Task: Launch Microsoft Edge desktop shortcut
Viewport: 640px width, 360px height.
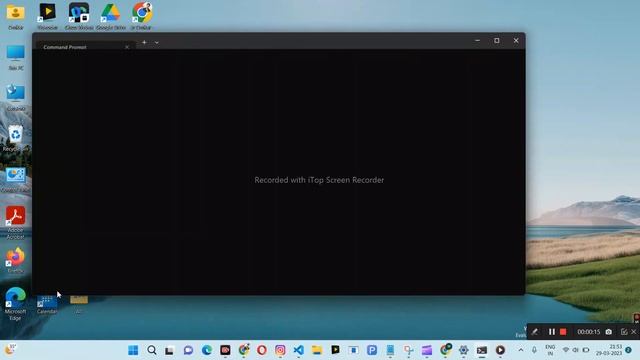Action: [16, 304]
